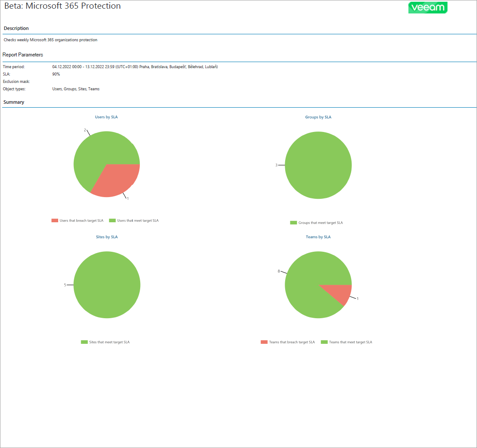This screenshot has width=477, height=448.
Task: Click the red slice of Teams pie chart
Action: click(340, 293)
